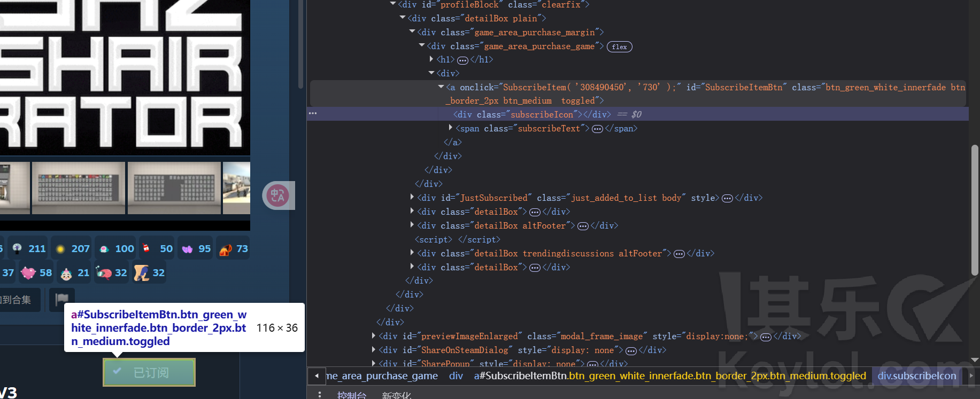Click the flag report icon

point(62,300)
